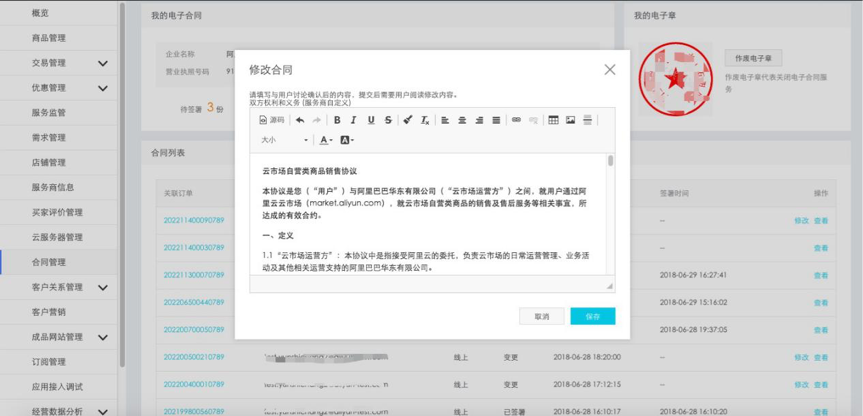Click the unlink icon
Image resolution: width=863 pixels, height=416 pixels.
pos(533,120)
